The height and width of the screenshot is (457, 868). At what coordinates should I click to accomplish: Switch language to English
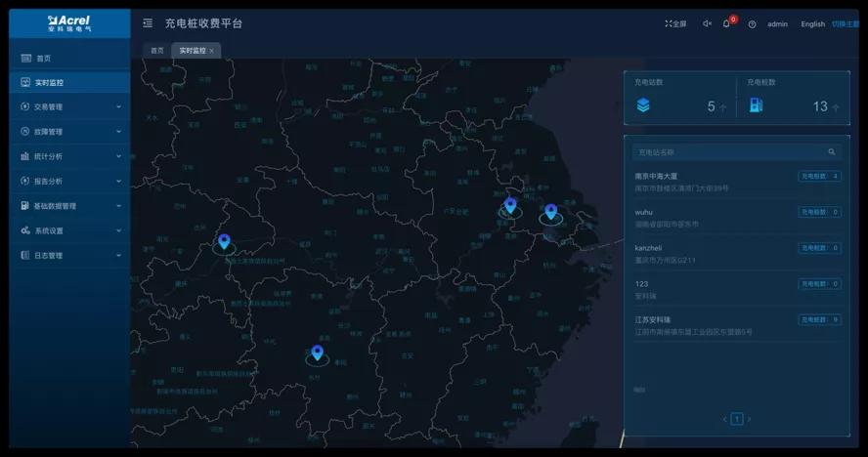pos(812,23)
